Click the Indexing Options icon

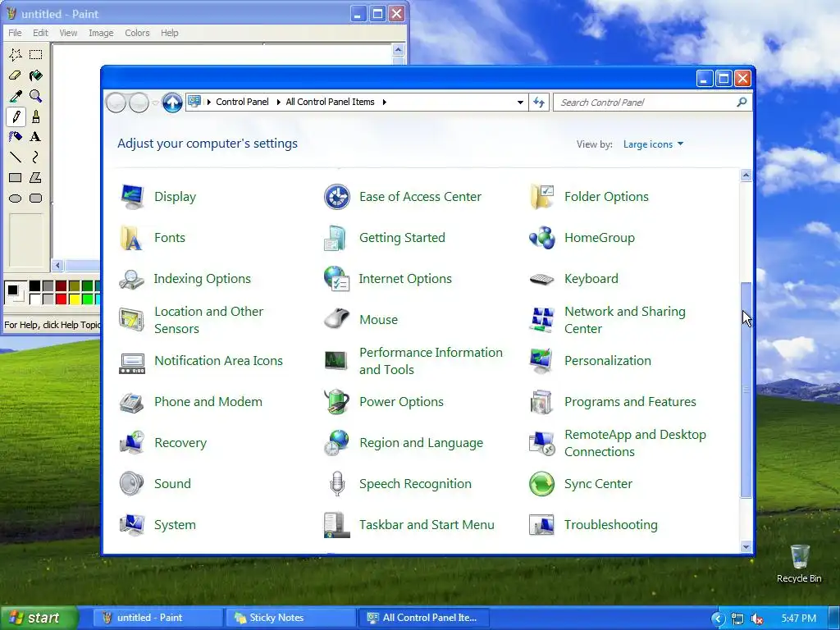pos(132,279)
